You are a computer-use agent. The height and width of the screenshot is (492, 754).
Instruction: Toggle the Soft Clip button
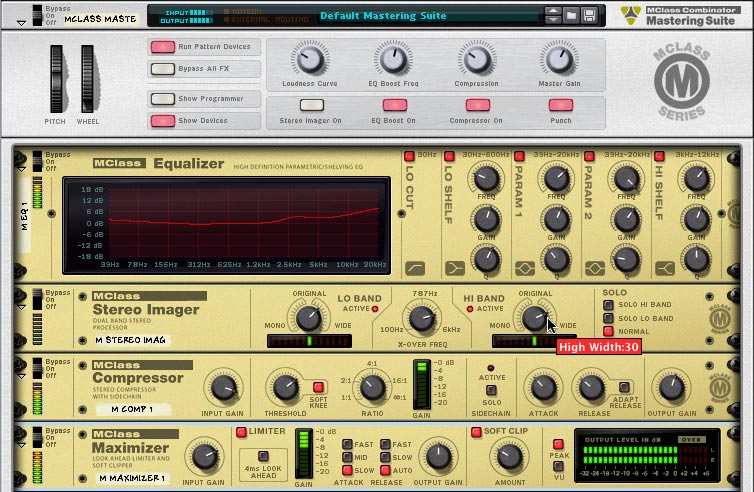[x=477, y=432]
